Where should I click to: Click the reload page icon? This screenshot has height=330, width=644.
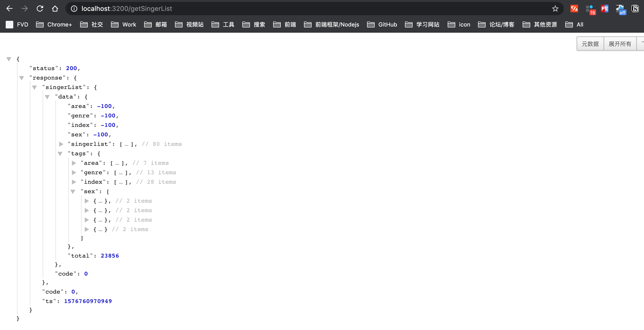39,9
